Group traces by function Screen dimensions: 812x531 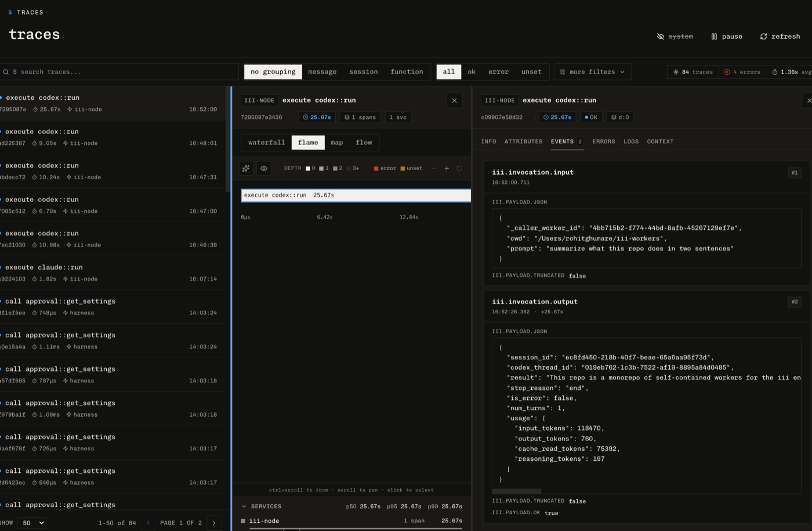click(x=407, y=72)
